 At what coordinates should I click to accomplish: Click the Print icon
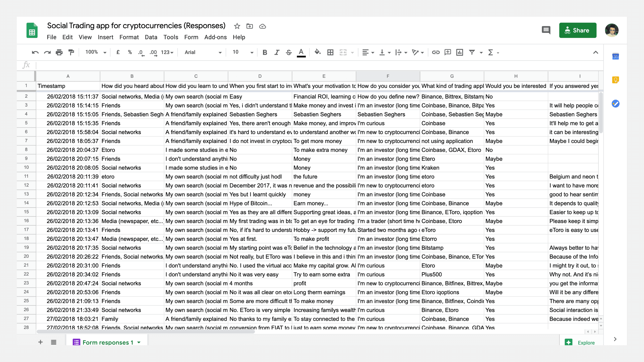pyautogui.click(x=59, y=52)
